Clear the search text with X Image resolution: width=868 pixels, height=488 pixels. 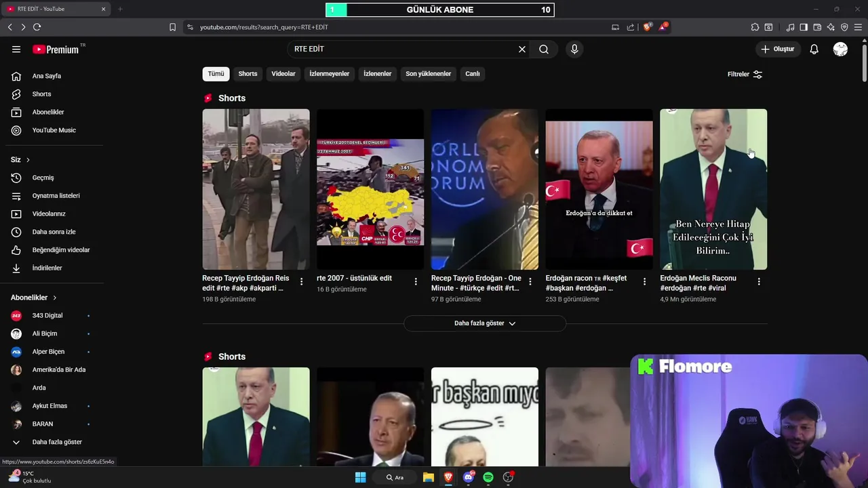pos(522,49)
